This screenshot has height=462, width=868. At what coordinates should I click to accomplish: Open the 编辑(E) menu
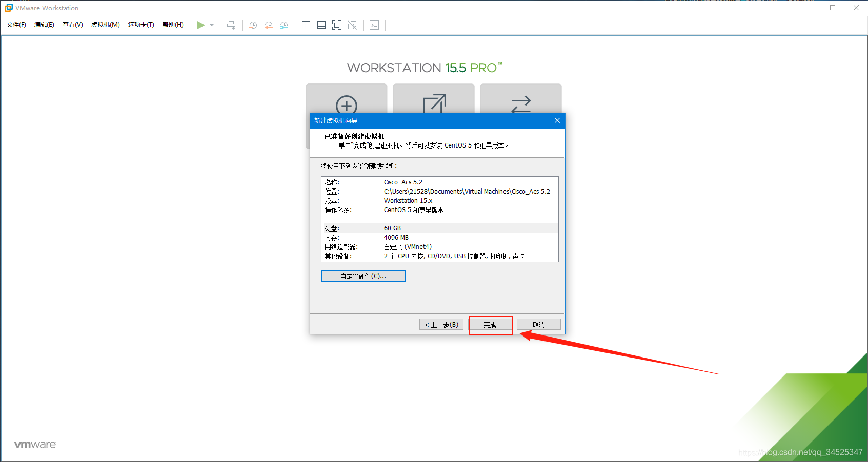coord(44,25)
